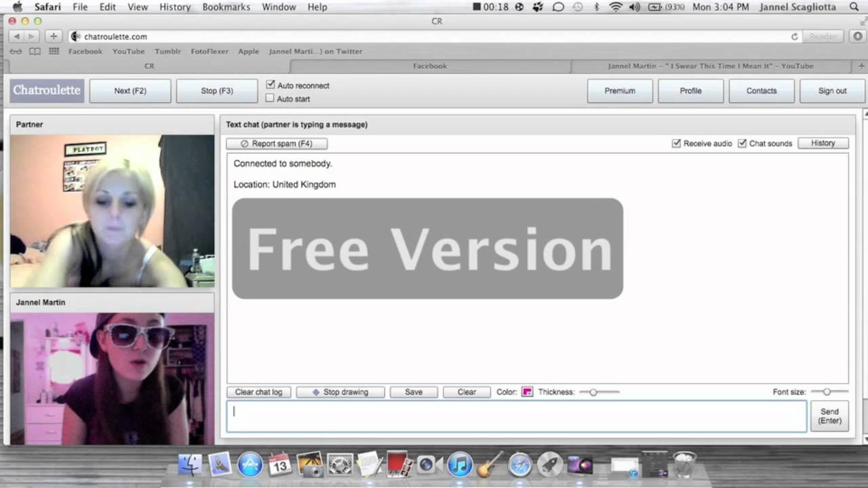Click the chatroulette.com address bar

[434, 37]
